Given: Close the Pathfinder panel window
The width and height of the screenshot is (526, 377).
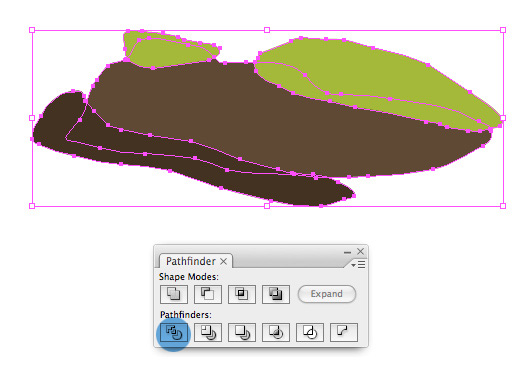Looking at the screenshot, I should (x=360, y=251).
